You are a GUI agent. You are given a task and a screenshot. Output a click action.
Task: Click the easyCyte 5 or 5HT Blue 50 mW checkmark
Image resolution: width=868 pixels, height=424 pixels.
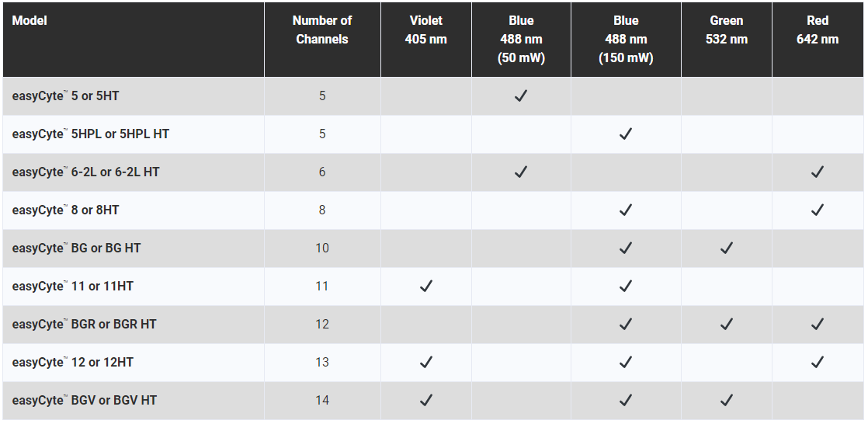pos(520,96)
